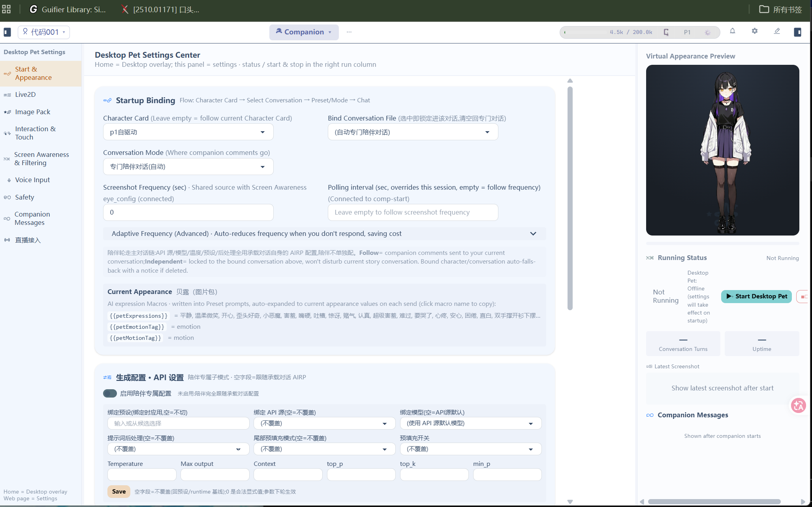Click the Save button
Viewport: 812px width, 507px height.
(x=118, y=492)
